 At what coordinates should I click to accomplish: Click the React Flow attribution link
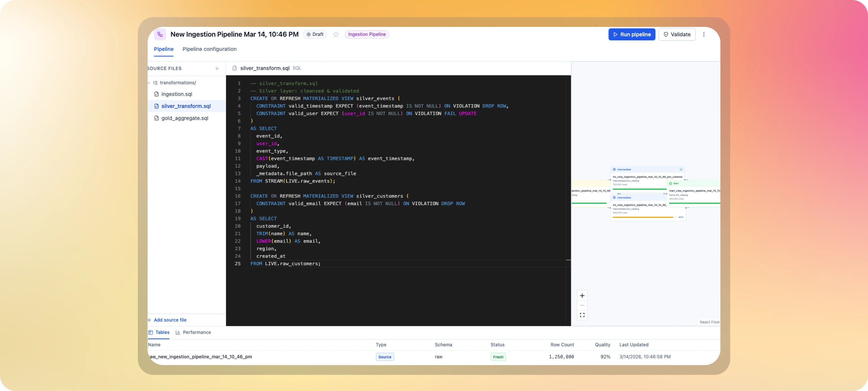coord(709,322)
